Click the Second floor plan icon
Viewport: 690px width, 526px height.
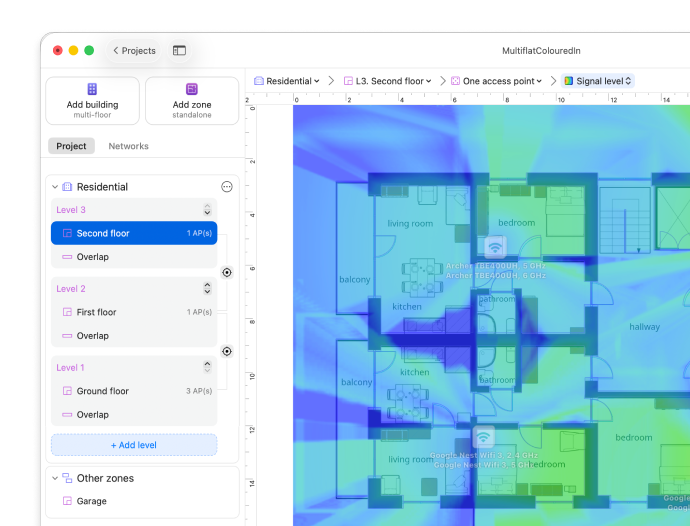(x=67, y=233)
